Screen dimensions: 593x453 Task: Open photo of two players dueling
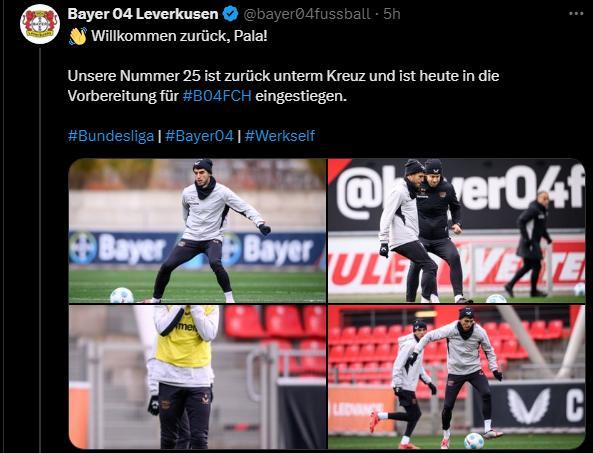coord(456,231)
